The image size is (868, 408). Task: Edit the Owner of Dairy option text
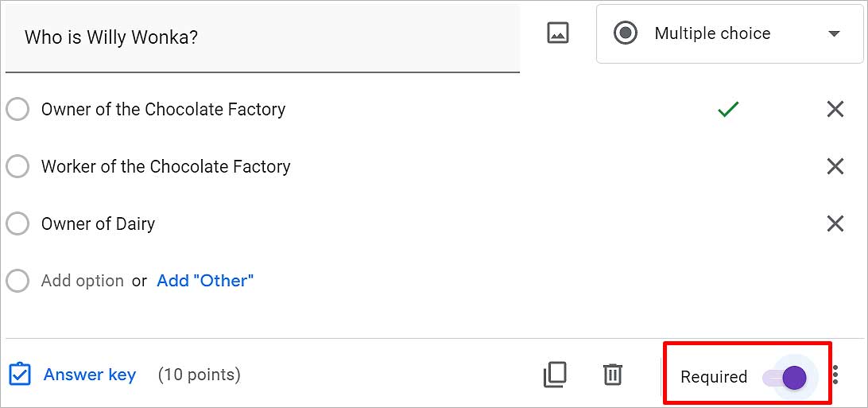(x=98, y=223)
